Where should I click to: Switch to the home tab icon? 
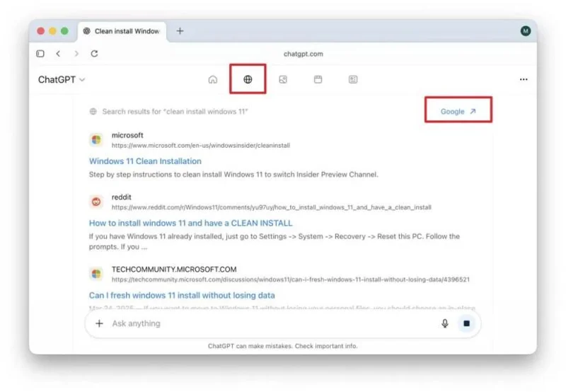click(213, 79)
